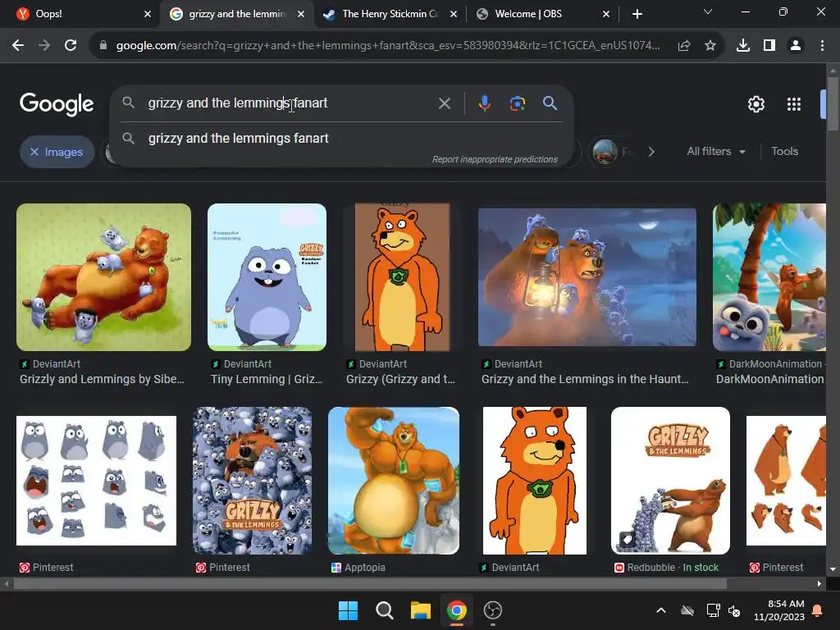The image size is (840, 630).
Task: Click the address bar URL
Action: click(388, 46)
